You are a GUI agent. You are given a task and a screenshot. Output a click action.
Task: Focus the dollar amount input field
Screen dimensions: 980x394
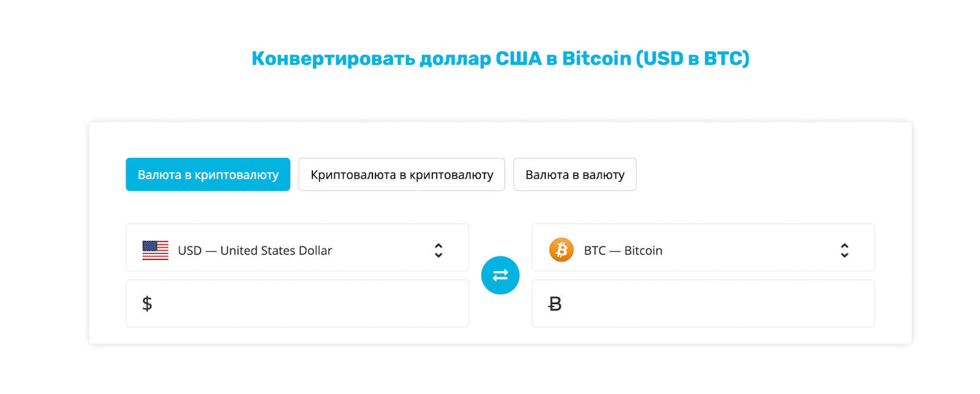(297, 303)
